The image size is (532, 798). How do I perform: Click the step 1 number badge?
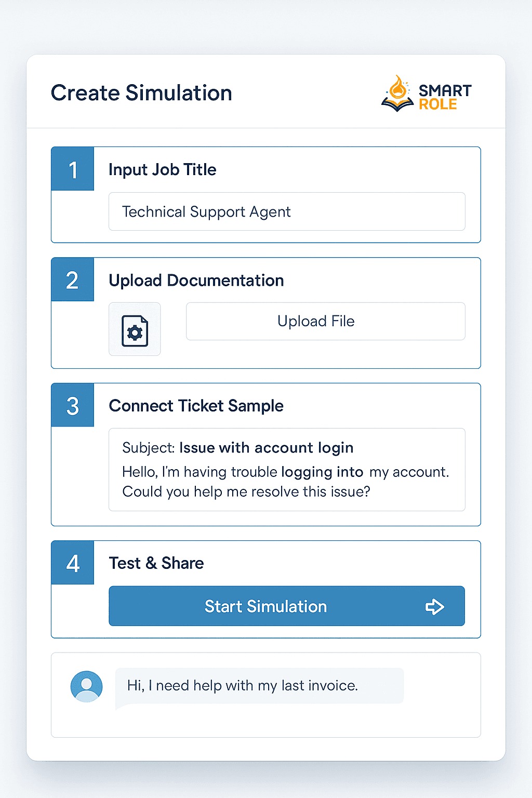[x=72, y=169]
